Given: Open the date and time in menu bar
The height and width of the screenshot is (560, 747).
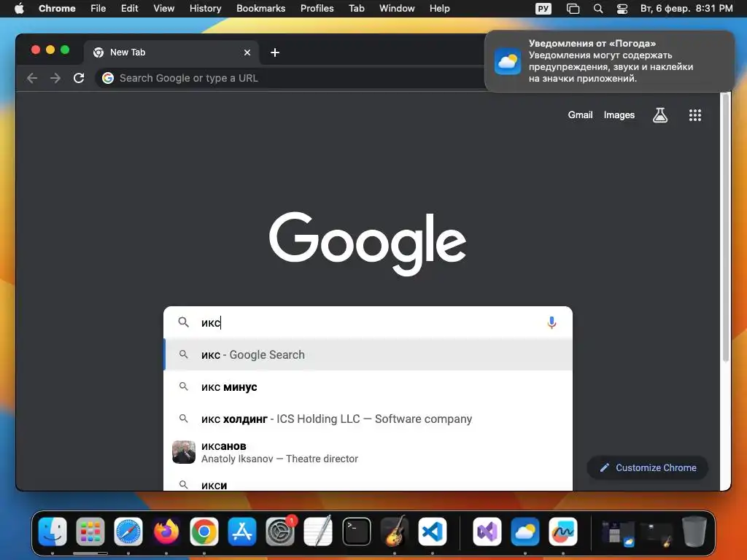Looking at the screenshot, I should click(x=686, y=9).
